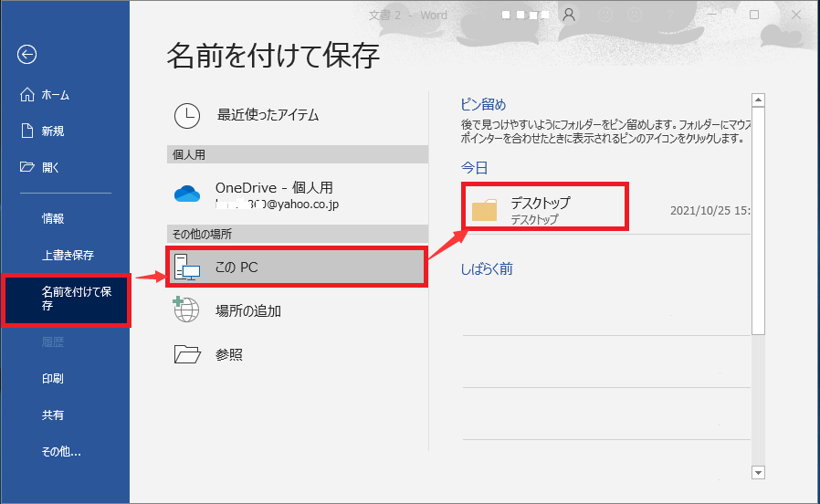820x504 pixels.
Task: Click the user account icon in title bar
Action: (569, 15)
